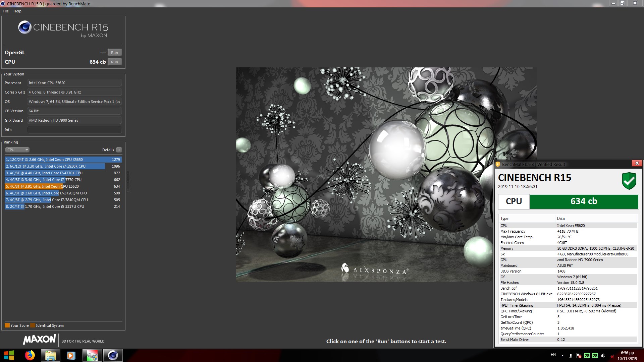Select the Core i5-3317U ranking row
Image resolution: width=644 pixels, height=362 pixels.
63,206
